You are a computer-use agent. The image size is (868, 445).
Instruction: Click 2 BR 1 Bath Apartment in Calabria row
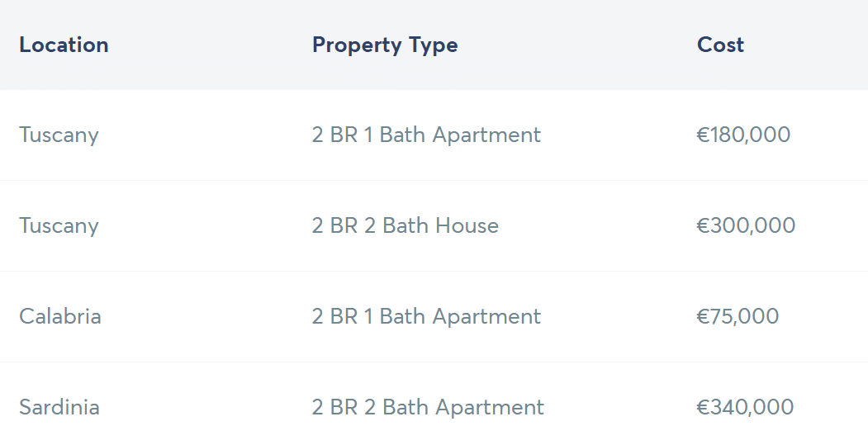pos(426,317)
